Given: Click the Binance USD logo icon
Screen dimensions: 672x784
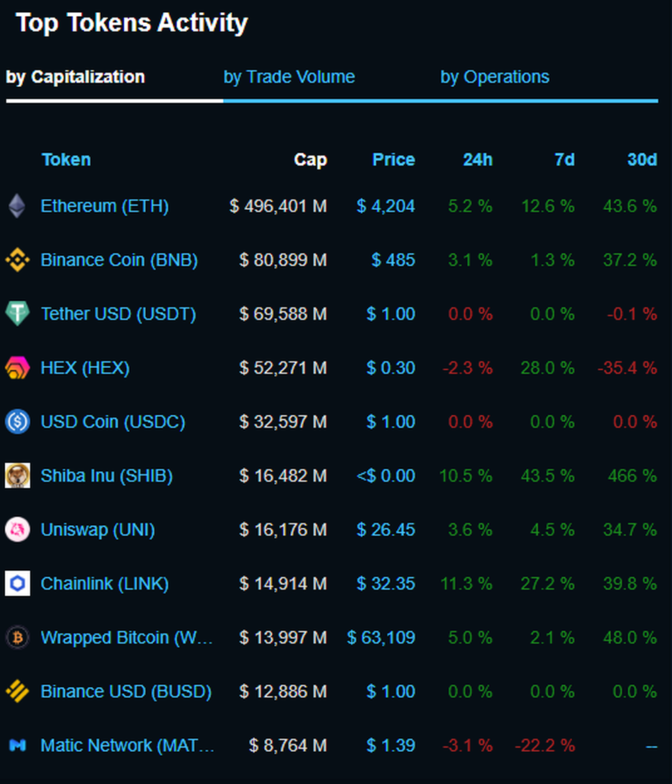Looking at the screenshot, I should pyautogui.click(x=17, y=691).
